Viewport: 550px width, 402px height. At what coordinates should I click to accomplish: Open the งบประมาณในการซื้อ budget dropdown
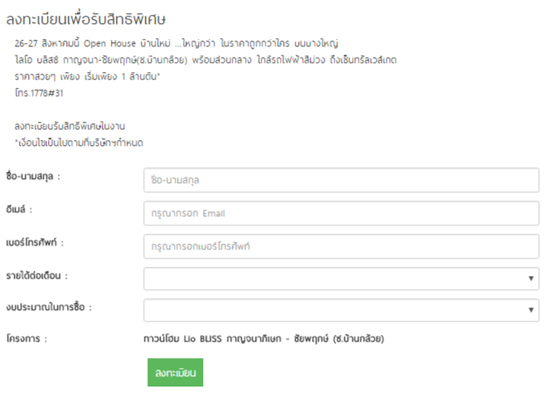[x=341, y=310]
